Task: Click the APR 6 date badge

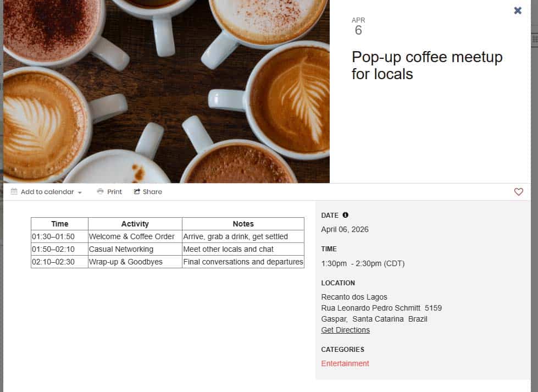Action: (358, 27)
